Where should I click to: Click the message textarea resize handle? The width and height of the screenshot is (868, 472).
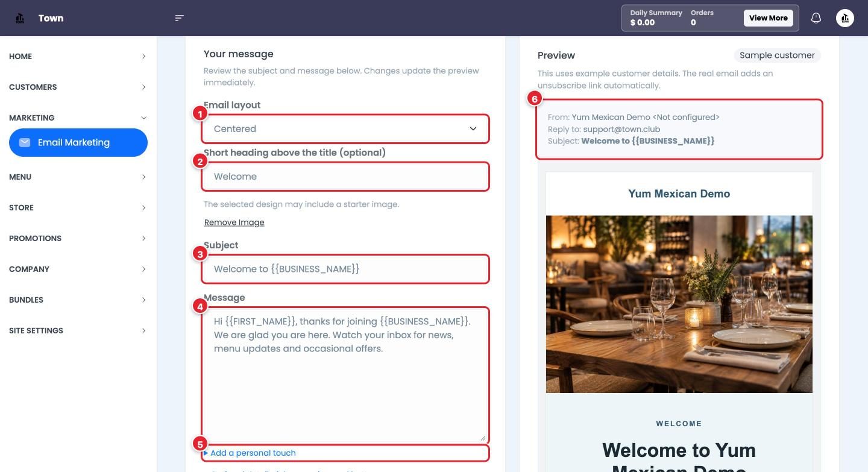click(482, 438)
